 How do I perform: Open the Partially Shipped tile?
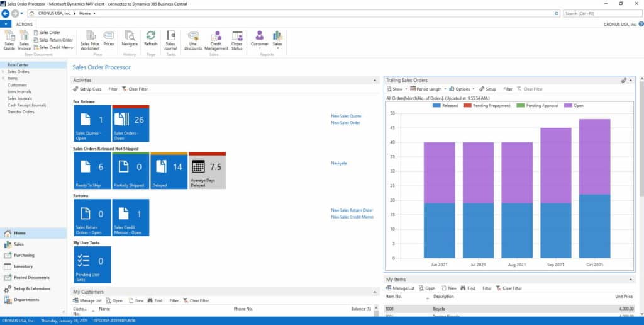(x=131, y=170)
